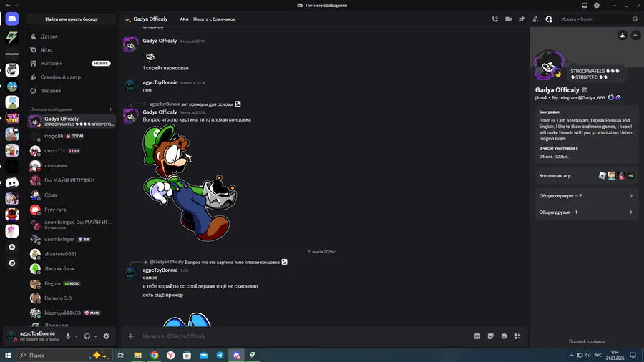The width and height of the screenshot is (644, 362).
Task: Open the BY STEP server icon
Action: coord(12,118)
